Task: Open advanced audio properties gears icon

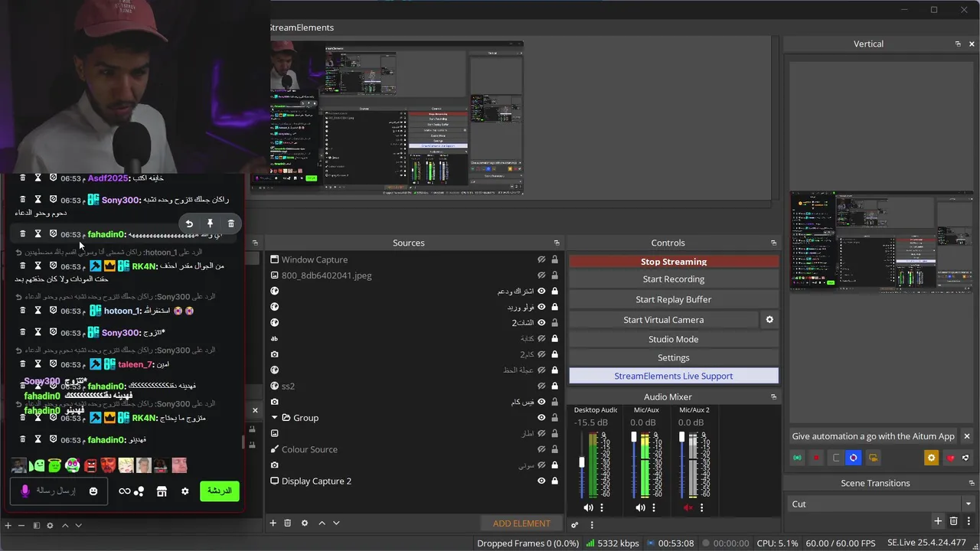Action: pyautogui.click(x=574, y=524)
